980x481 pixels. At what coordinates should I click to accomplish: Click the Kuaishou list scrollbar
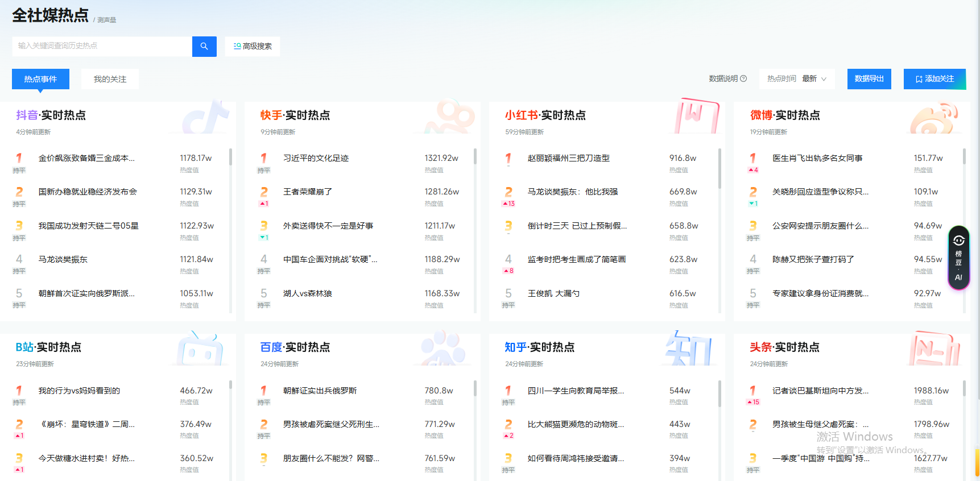[475, 157]
